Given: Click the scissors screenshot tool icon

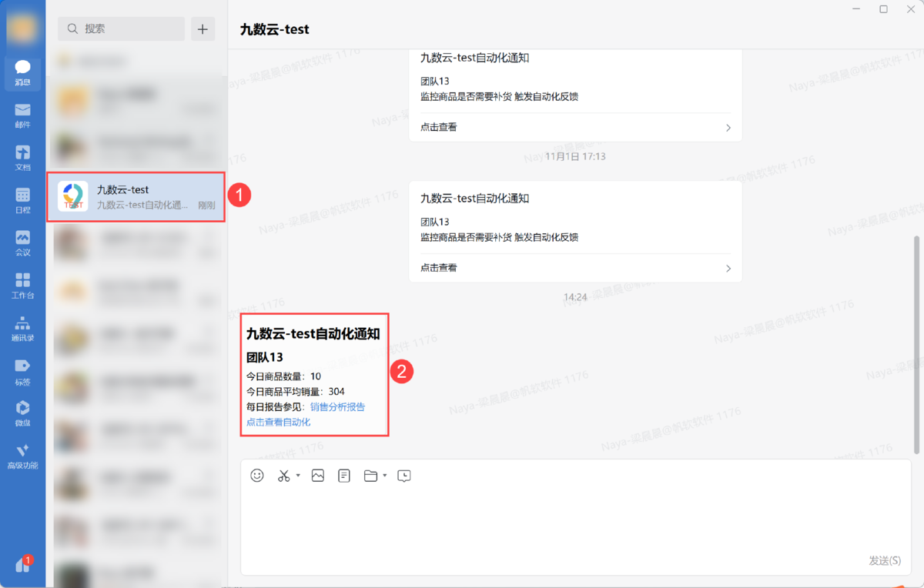Looking at the screenshot, I should click(x=283, y=476).
